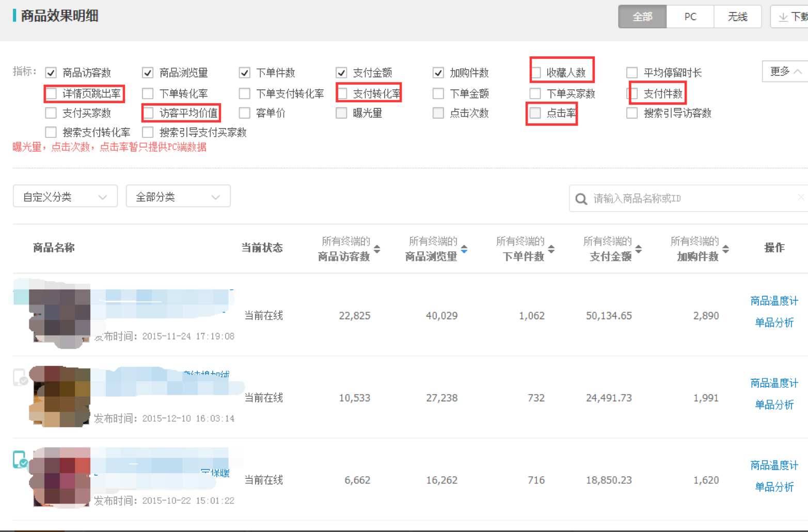Open 全部分类 dropdown
The height and width of the screenshot is (532, 808).
(178, 196)
